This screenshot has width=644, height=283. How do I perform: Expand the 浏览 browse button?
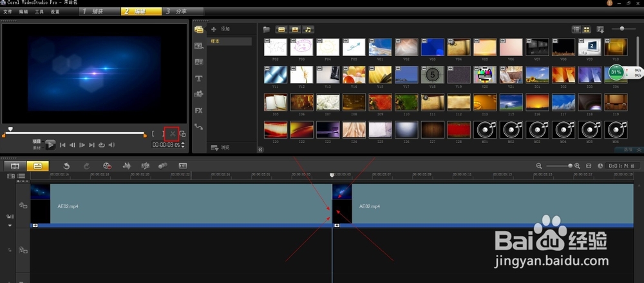click(220, 148)
